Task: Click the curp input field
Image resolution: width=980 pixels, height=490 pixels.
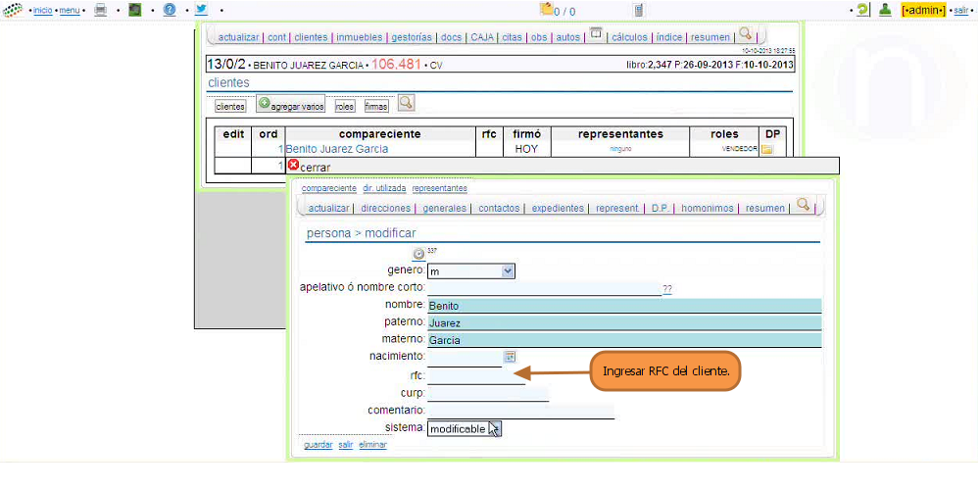Action: 488,393
